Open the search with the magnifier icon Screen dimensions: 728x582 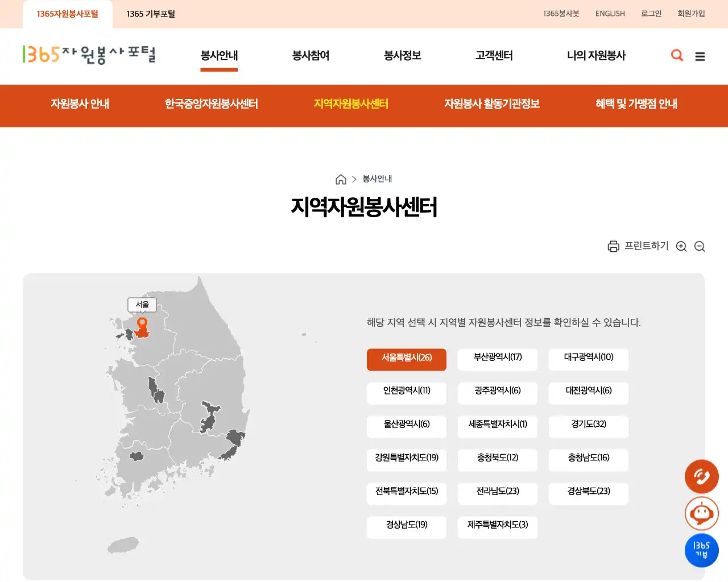coord(677,56)
